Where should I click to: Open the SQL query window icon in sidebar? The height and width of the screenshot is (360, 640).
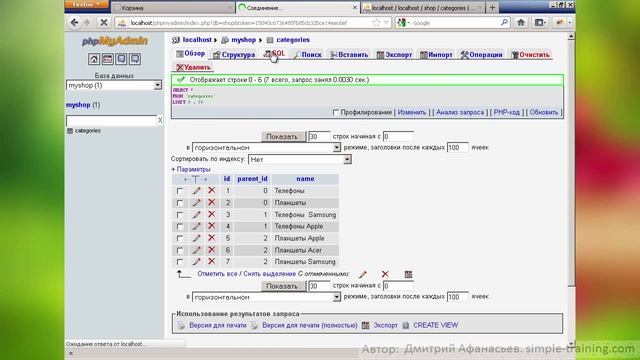click(107, 59)
